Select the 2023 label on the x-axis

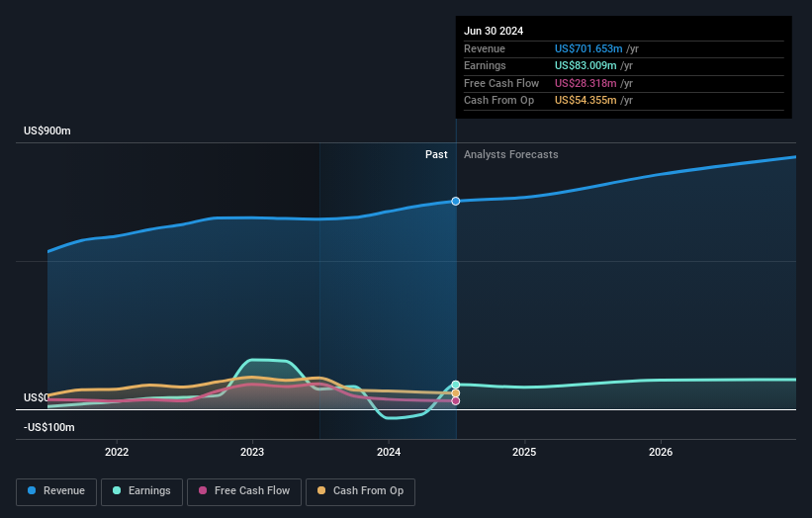coord(252,452)
